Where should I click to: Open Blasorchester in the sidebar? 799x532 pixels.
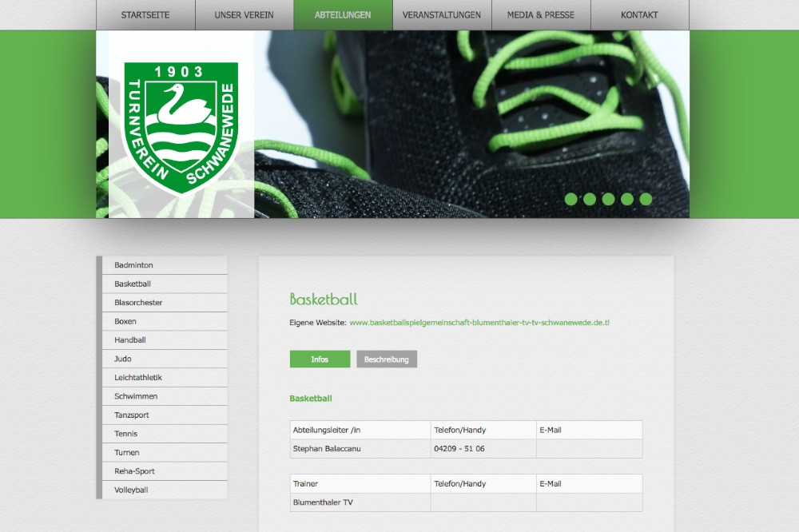[165, 303]
